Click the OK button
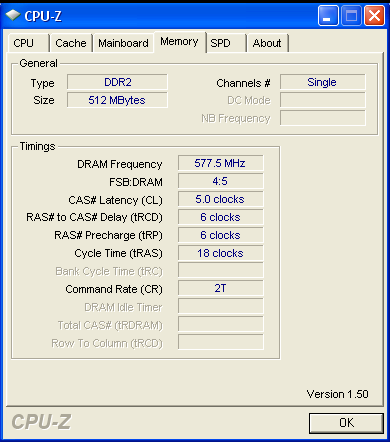Image resolution: width=390 pixels, height=442 pixels. click(x=346, y=423)
